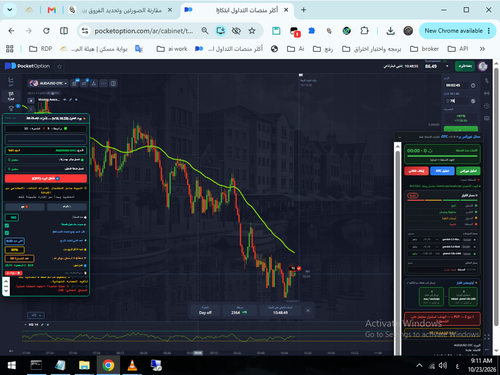Image resolution: width=500 pixels, height=375 pixels.
Task: Collapse the RSI 14 indicator pane arrow
Action: pyautogui.click(x=26, y=325)
